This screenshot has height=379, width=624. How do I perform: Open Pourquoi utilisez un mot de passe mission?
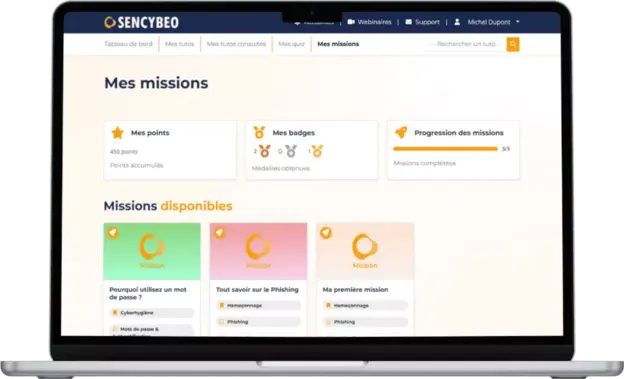148,293
